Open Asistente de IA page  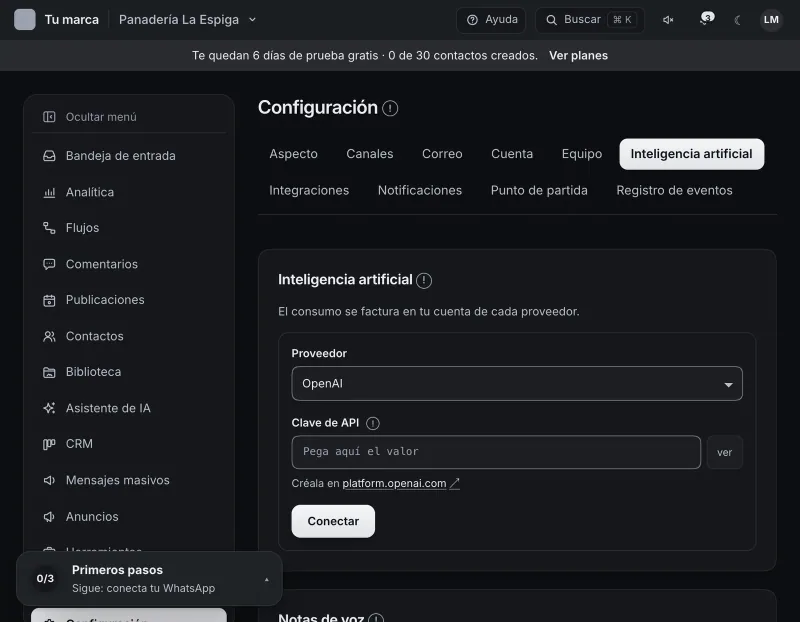[108, 408]
